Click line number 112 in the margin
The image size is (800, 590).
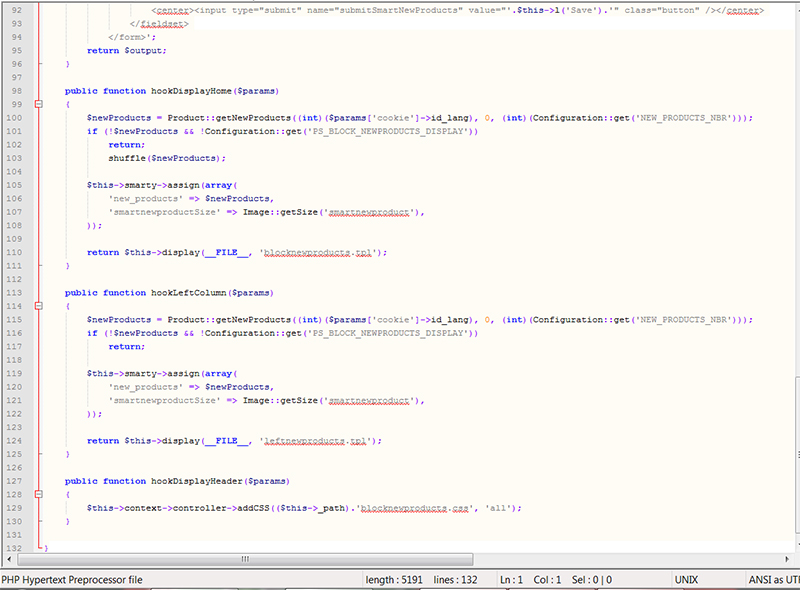click(x=14, y=279)
